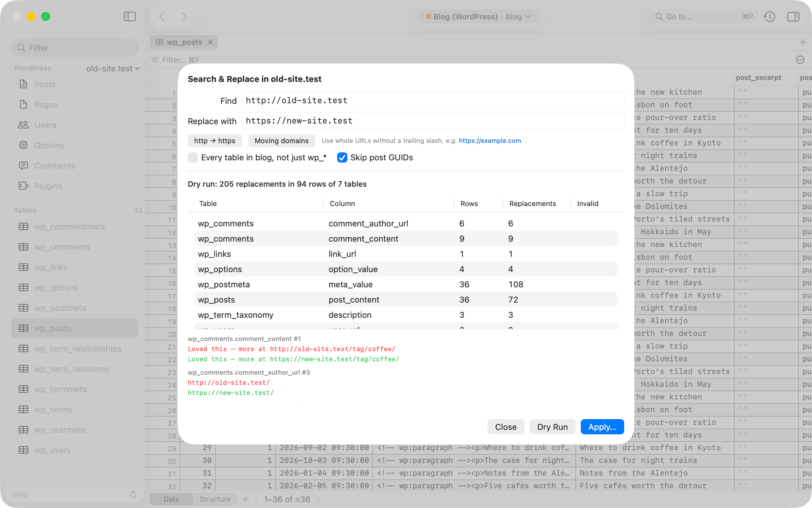Image resolution: width=812 pixels, height=508 pixels.
Task: Open Posts in WordPress sidebar
Action: (x=75, y=84)
